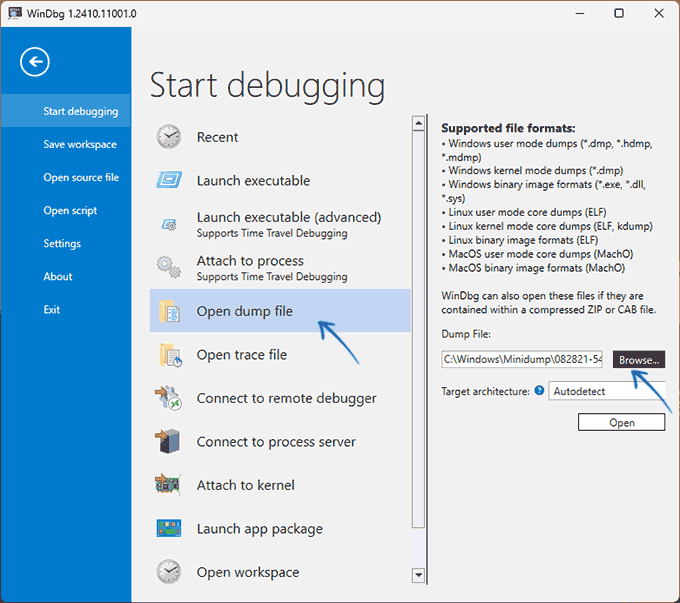Open Settings from the left sidebar

[62, 243]
